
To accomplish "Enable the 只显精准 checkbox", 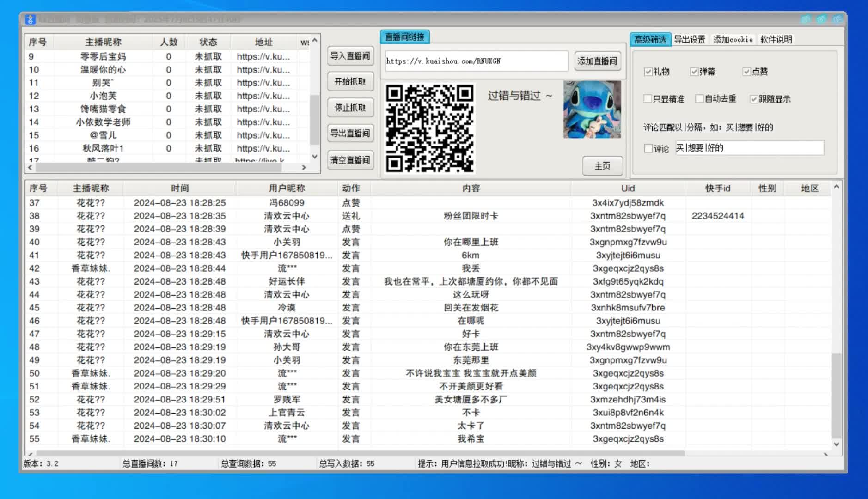I will (x=648, y=99).
